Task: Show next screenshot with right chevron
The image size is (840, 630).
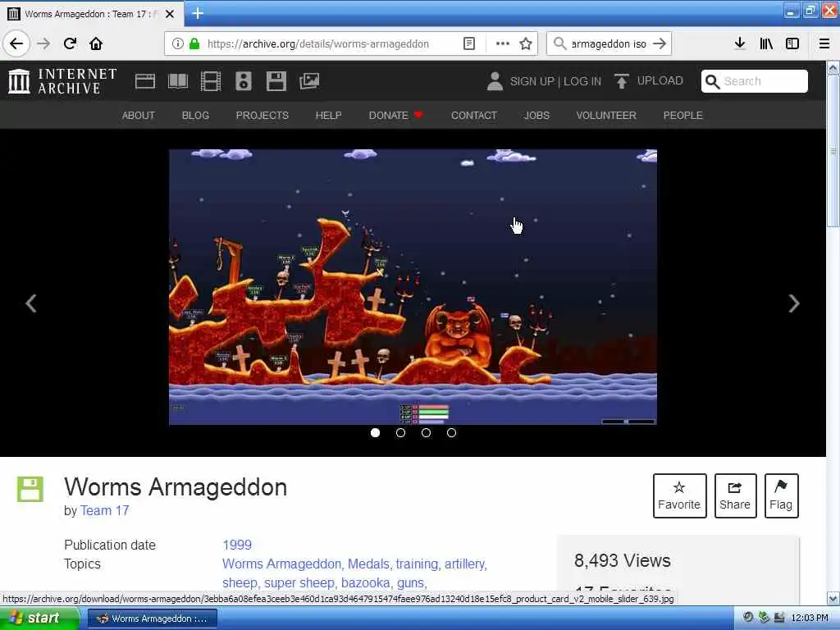Action: [x=794, y=304]
